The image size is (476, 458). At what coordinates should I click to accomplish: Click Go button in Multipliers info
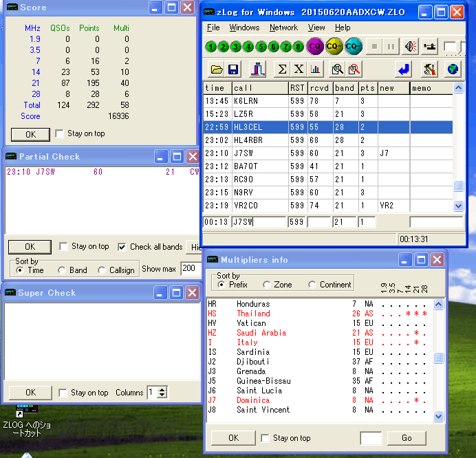[407, 438]
